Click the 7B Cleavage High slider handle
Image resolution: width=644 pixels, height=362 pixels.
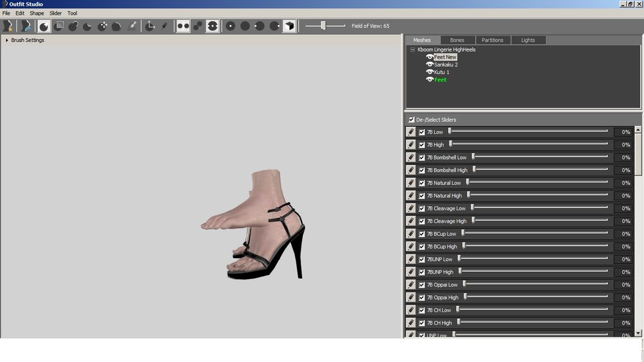pos(473,220)
